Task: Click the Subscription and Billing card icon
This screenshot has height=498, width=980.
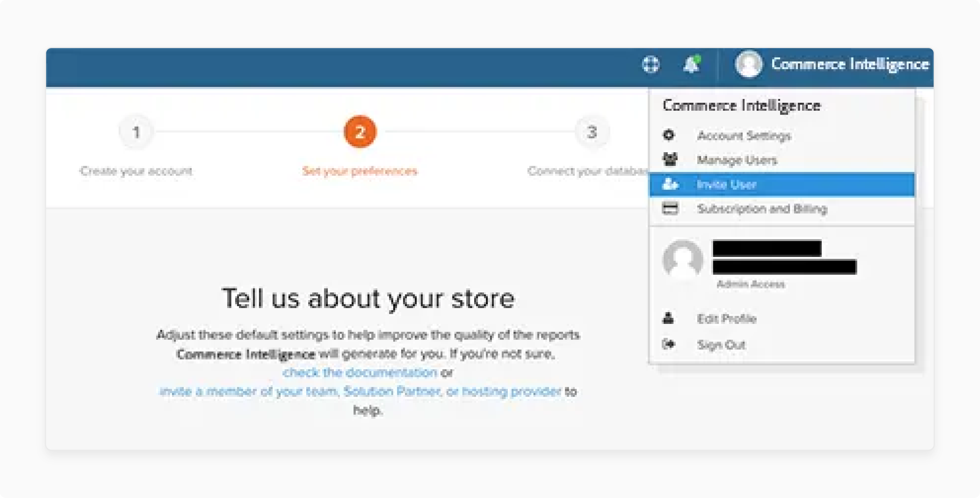Action: [670, 208]
